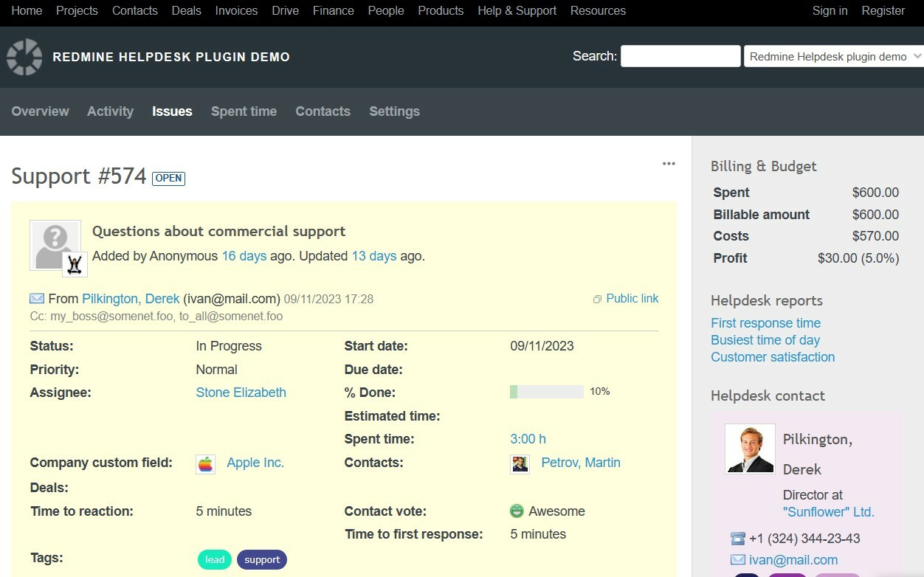Screen dimensions: 924x577
Task: Click the Apple logo next to Apple Inc.
Action: (205, 463)
